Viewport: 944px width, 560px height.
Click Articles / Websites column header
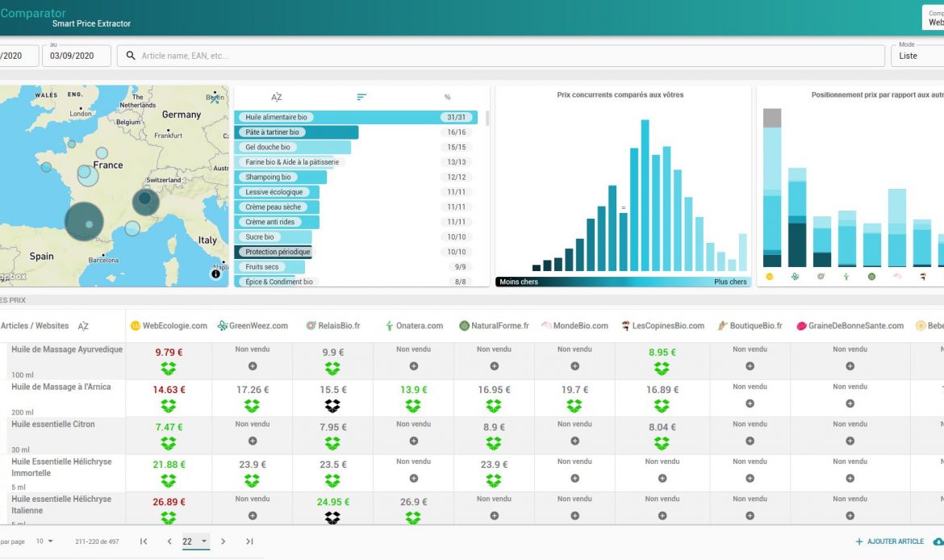[x=35, y=326]
